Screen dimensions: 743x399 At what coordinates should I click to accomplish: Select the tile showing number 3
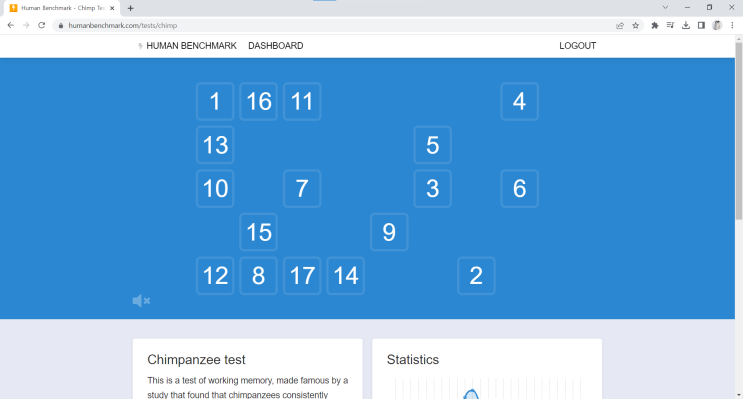[433, 189]
